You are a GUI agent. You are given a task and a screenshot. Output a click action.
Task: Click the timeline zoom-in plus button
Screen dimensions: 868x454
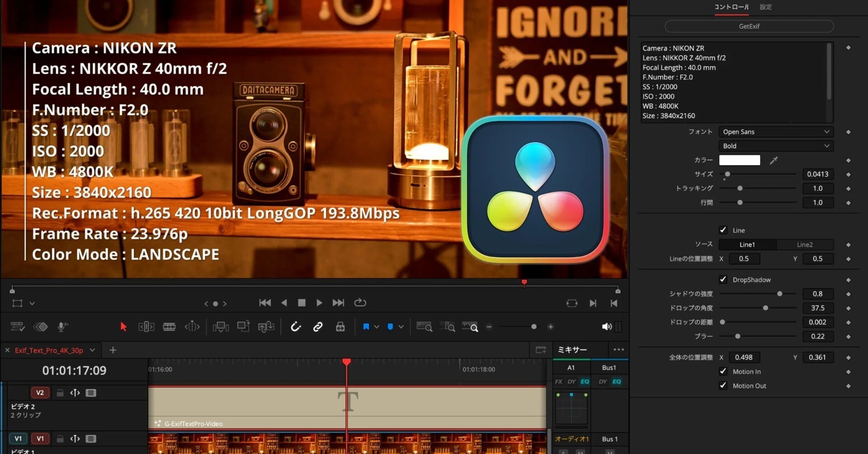(x=551, y=327)
